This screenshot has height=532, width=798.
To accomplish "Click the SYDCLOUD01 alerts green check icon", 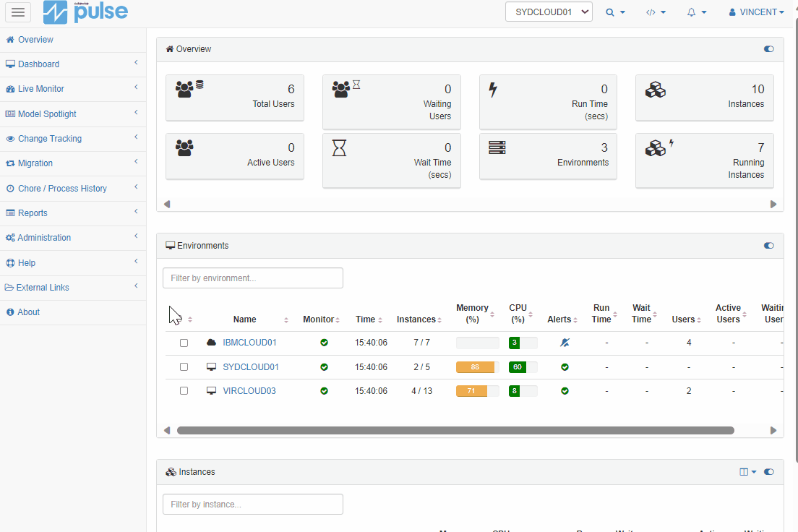I will click(x=565, y=367).
